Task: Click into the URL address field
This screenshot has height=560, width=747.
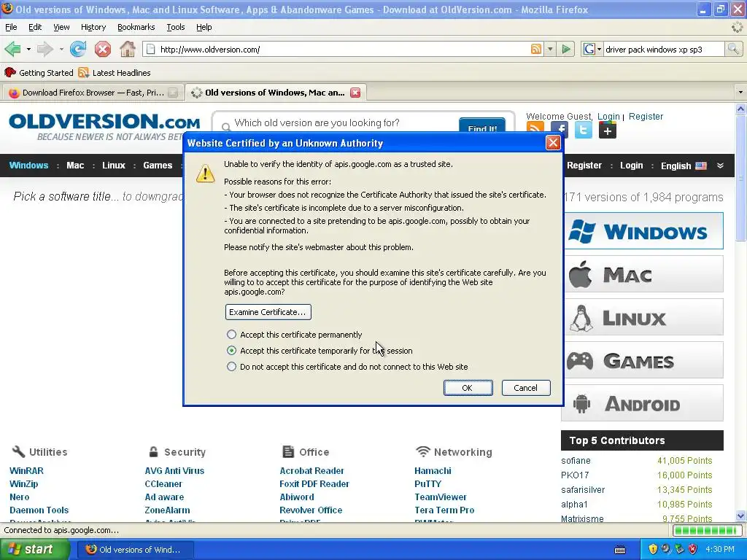Action: pyautogui.click(x=343, y=49)
